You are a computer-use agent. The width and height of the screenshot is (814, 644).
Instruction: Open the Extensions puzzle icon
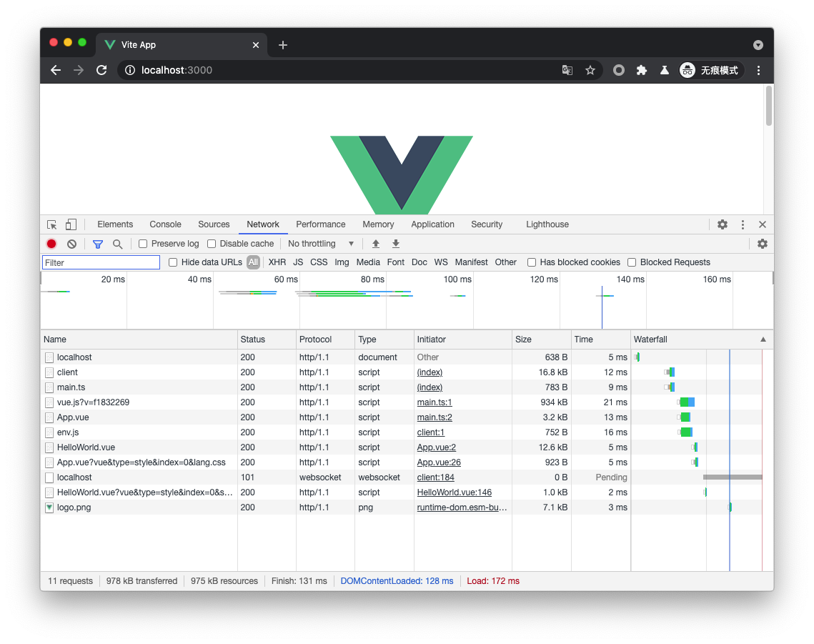[x=642, y=70]
